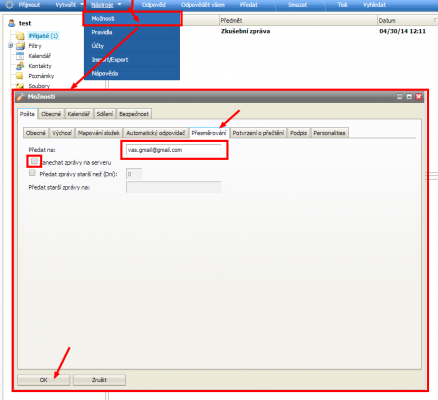Open the Nástroje dropdown menu
The width and height of the screenshot is (438, 400).
click(x=106, y=5)
